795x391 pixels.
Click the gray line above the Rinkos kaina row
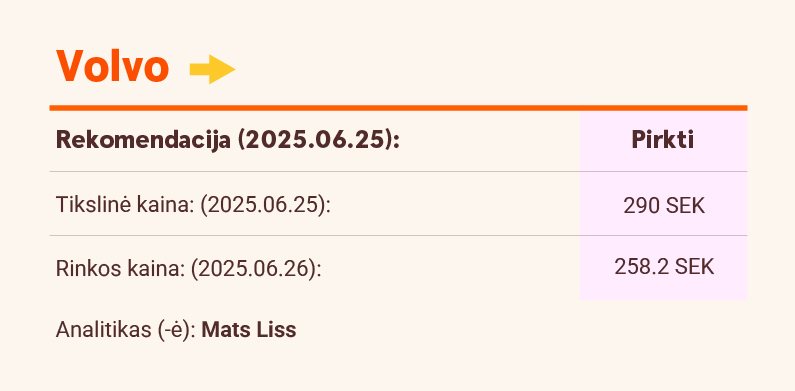point(398,235)
